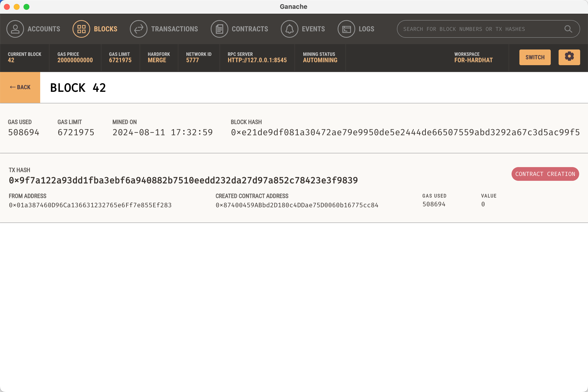Click the search magnifier icon

568,29
